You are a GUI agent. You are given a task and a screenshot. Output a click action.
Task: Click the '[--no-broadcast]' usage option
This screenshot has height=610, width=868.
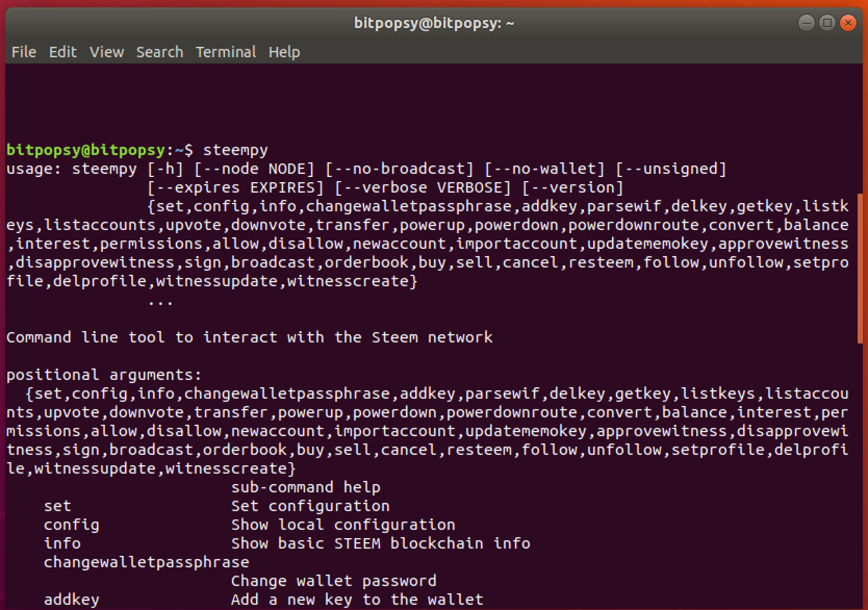[x=400, y=169]
